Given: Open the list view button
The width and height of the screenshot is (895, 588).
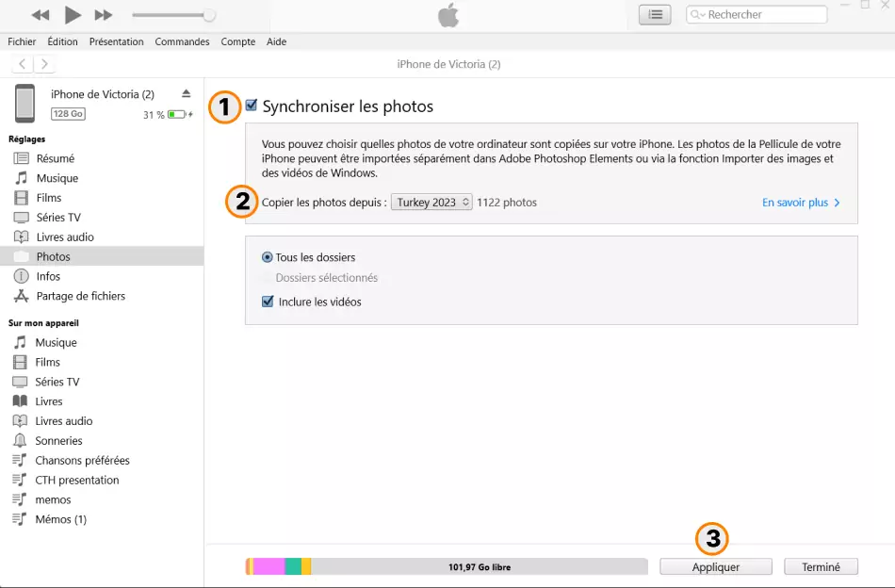Looking at the screenshot, I should point(655,15).
